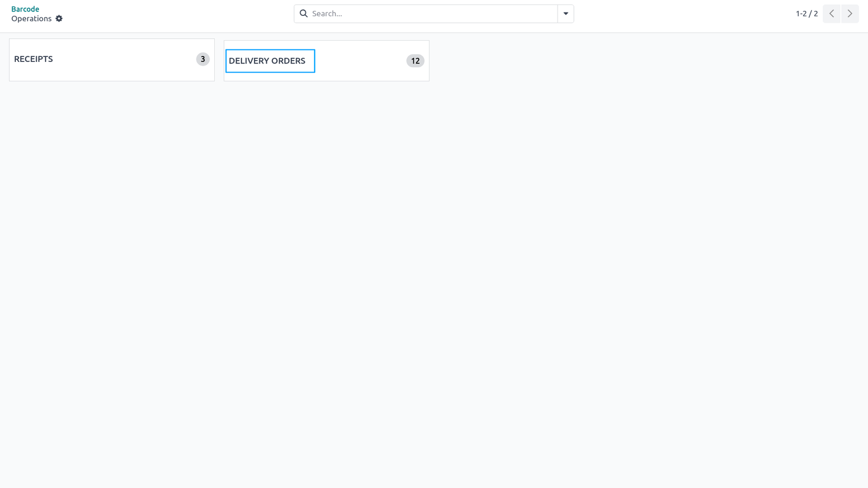Click the right chevron pager button
Image resolution: width=868 pixels, height=488 pixels.
click(x=850, y=14)
